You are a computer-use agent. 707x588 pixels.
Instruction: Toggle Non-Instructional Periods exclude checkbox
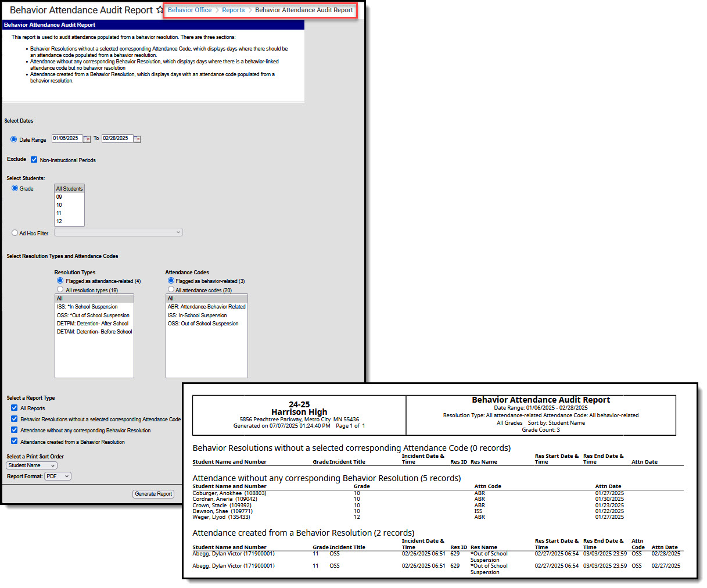coord(34,160)
